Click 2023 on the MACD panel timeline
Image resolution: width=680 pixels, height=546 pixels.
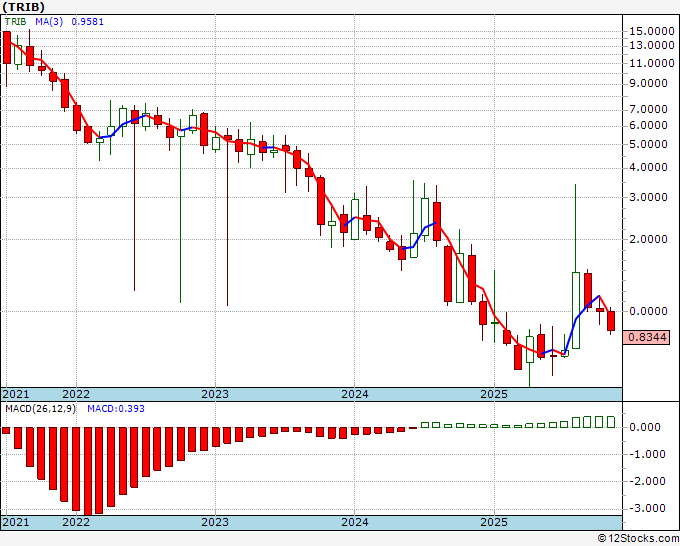[215, 522]
